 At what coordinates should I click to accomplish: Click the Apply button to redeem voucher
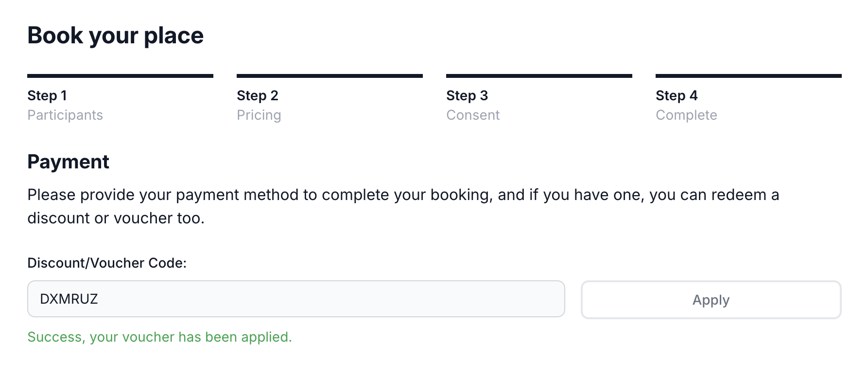pos(711,300)
